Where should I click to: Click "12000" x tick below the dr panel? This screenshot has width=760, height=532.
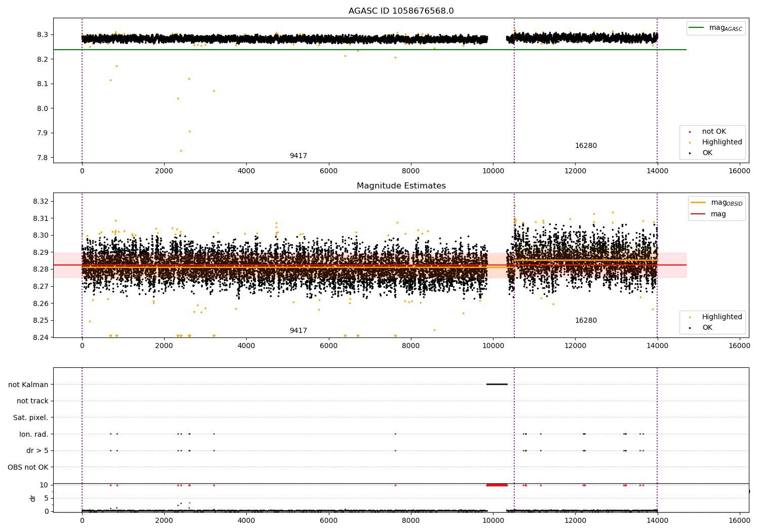point(575,520)
